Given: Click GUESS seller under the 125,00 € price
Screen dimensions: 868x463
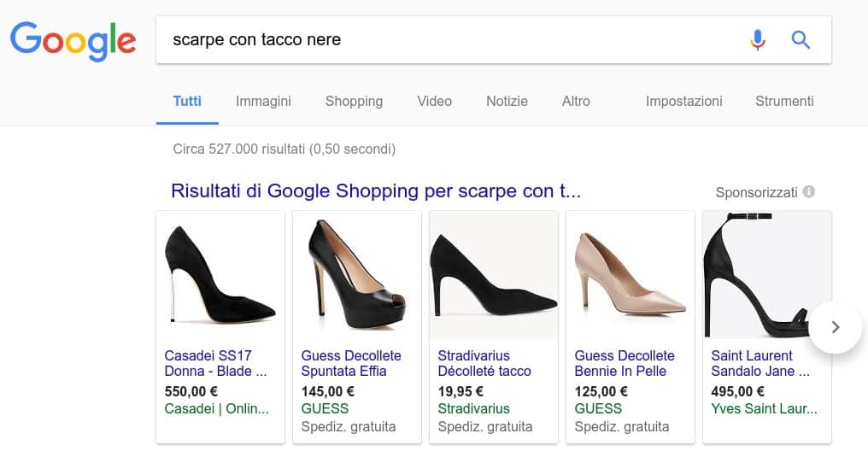Looking at the screenshot, I should pyautogui.click(x=598, y=408).
